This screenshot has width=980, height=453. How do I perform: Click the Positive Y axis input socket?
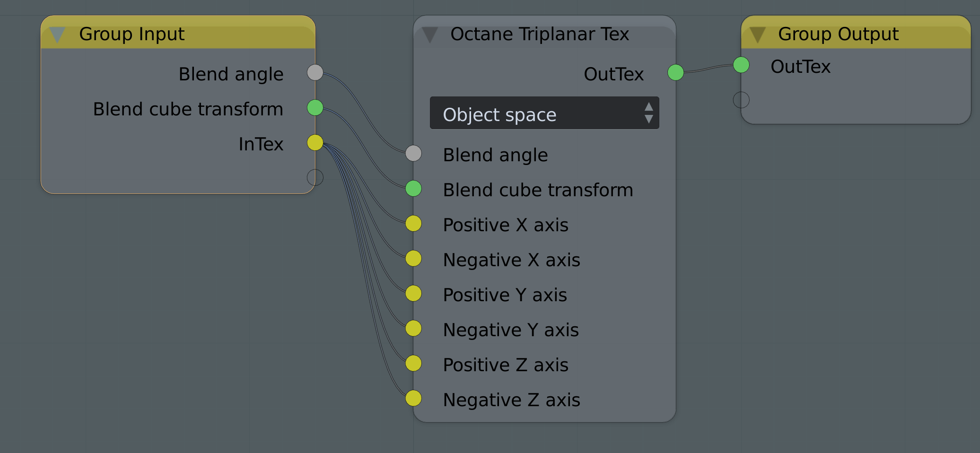[413, 293]
